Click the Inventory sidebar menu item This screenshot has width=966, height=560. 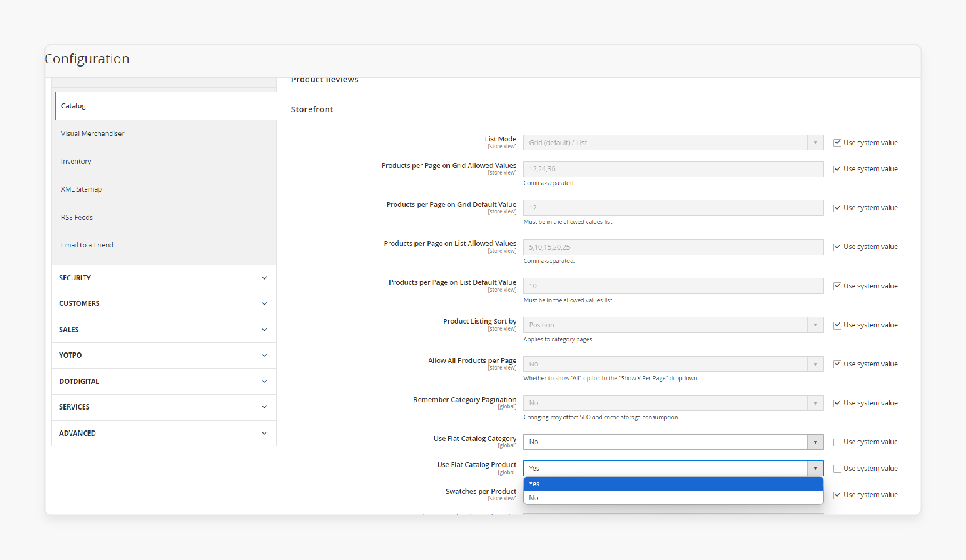[x=75, y=161]
